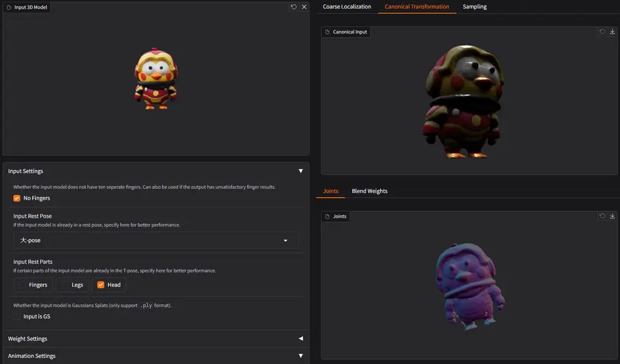Switch to the Coarse Localization tab
The image size is (620, 364).
pos(347,7)
